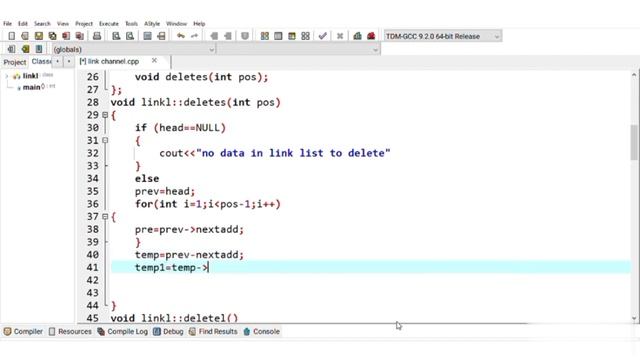Open the View menu

63,24
